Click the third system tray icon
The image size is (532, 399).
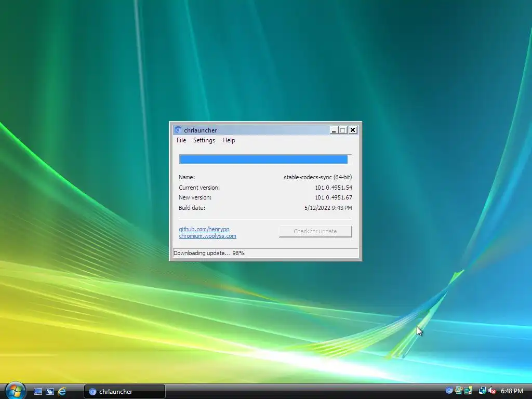(x=468, y=391)
